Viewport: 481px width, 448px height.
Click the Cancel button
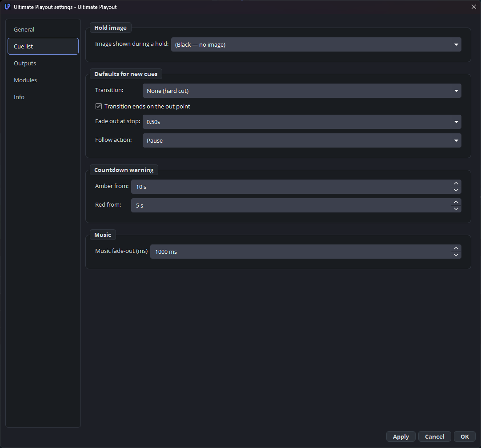pyautogui.click(x=434, y=436)
